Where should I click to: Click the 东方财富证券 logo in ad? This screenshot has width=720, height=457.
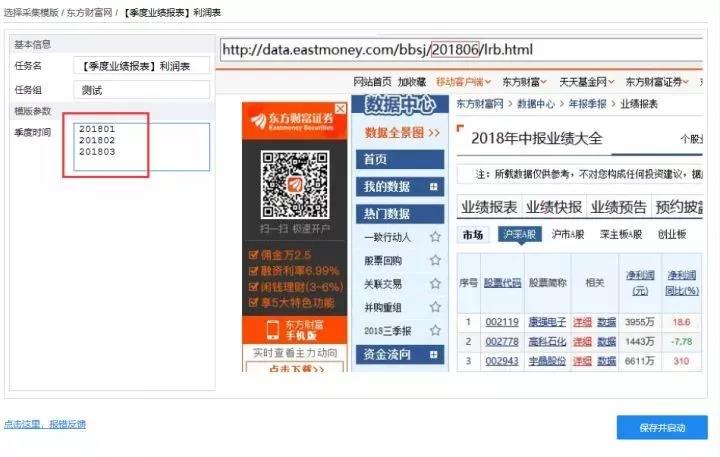[x=292, y=121]
